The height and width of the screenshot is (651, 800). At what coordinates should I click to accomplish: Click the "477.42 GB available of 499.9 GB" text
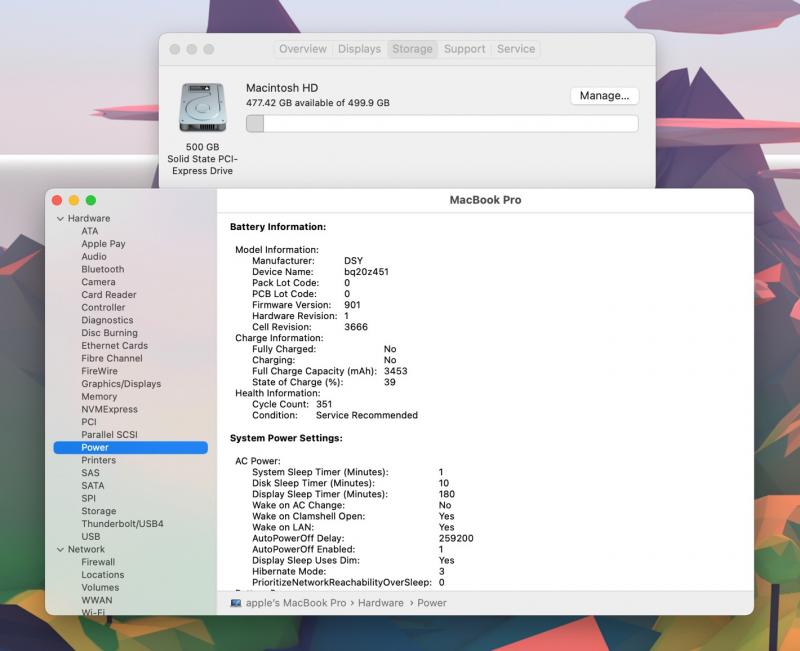pyautogui.click(x=318, y=103)
